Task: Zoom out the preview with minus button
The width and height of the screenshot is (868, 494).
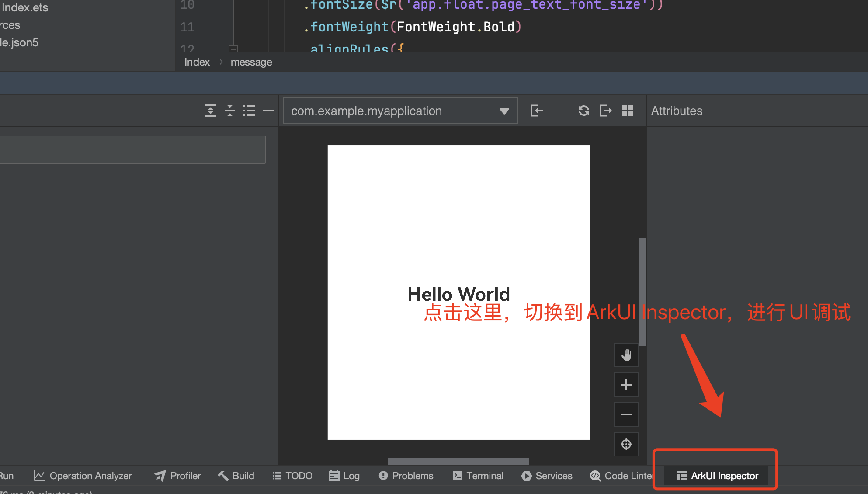Action: pyautogui.click(x=626, y=414)
